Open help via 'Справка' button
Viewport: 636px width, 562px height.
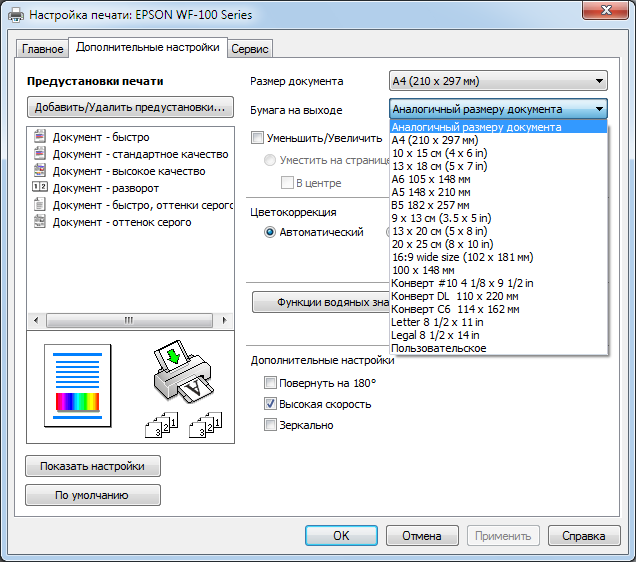tap(584, 536)
